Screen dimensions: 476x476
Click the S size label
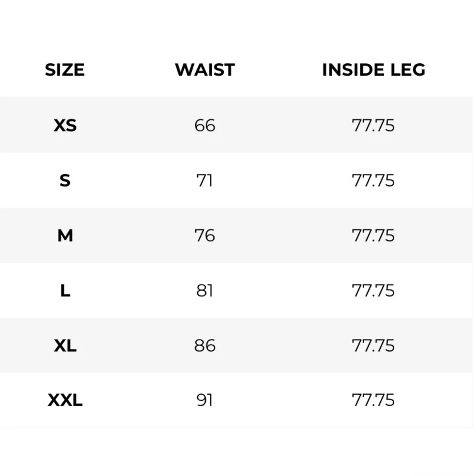[x=65, y=181]
